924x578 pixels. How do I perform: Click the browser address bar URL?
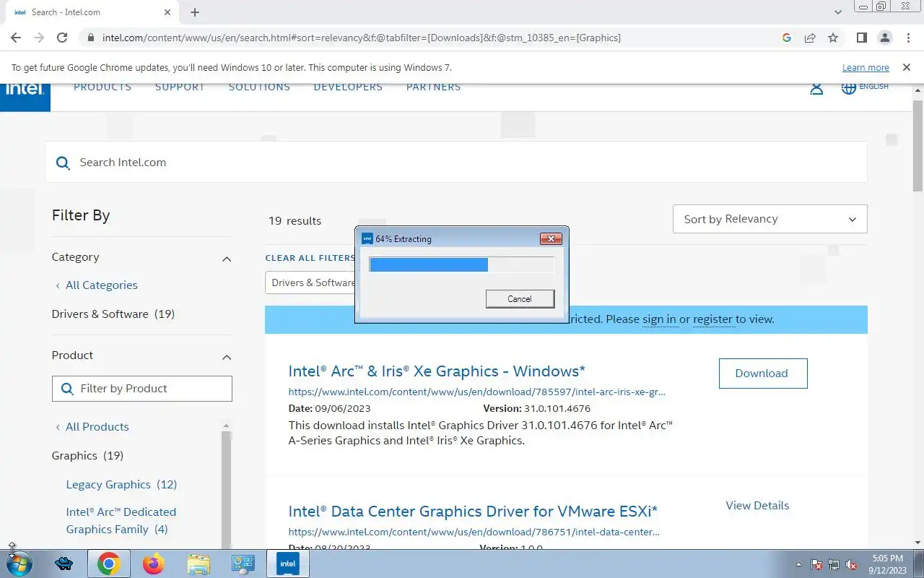click(x=361, y=38)
